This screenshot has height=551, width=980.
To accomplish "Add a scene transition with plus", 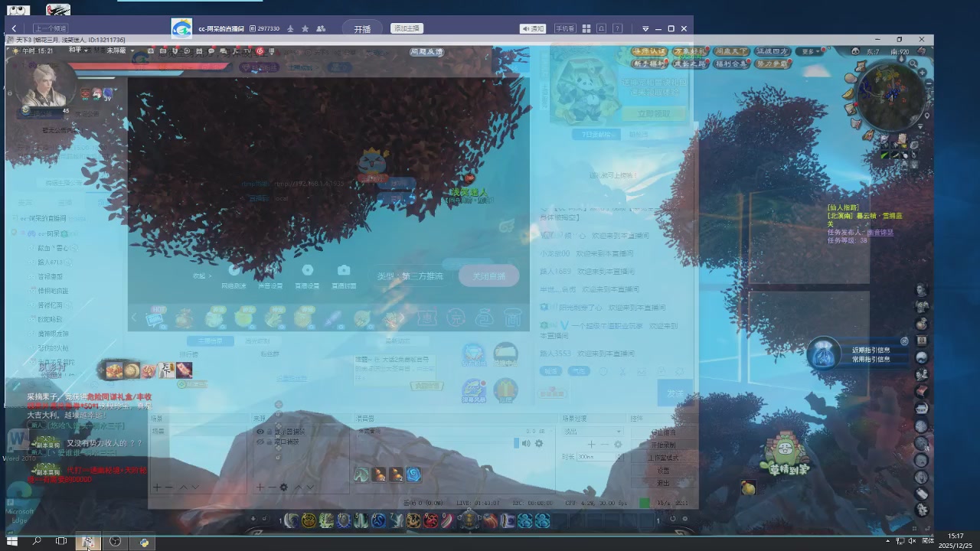I will click(x=591, y=444).
